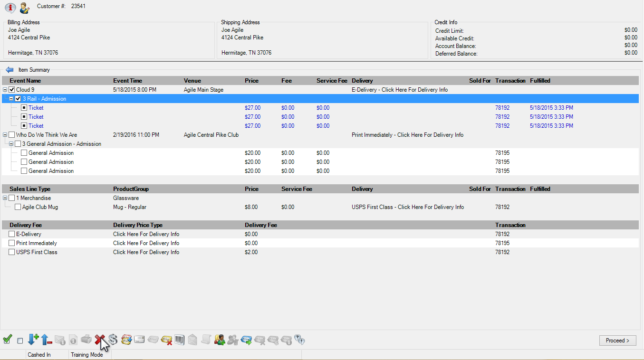Uncheck the 3 Rail - Admission checkbox

pyautogui.click(x=18, y=99)
